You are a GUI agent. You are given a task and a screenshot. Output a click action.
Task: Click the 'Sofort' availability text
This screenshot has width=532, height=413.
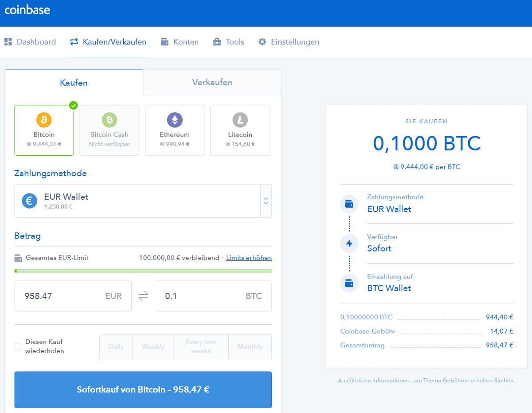click(x=379, y=248)
